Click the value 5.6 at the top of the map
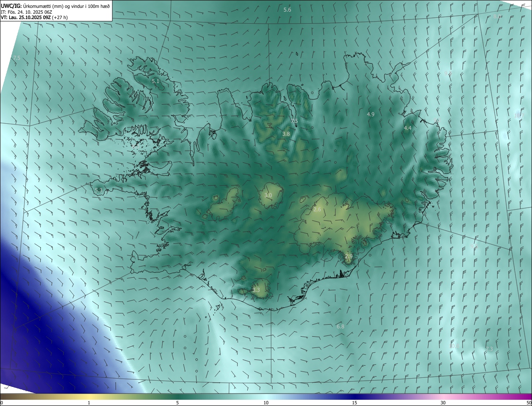Viewport: 532px width, 406px height. click(287, 10)
